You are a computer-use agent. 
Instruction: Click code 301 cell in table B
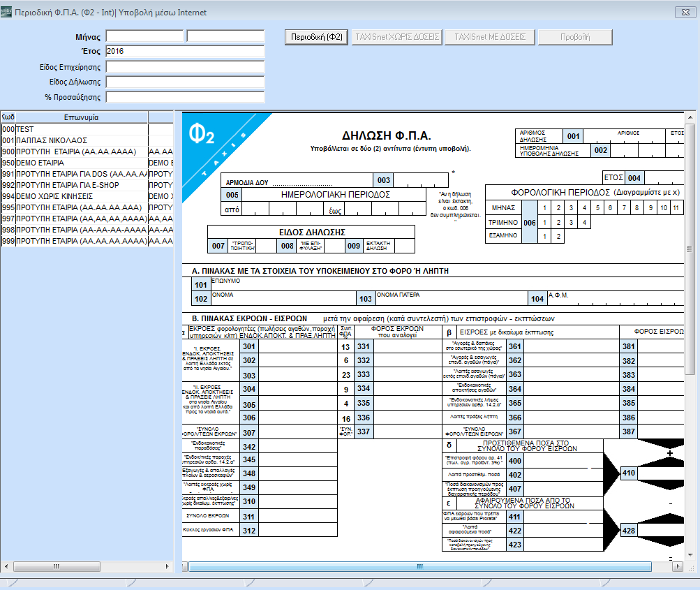(x=249, y=346)
